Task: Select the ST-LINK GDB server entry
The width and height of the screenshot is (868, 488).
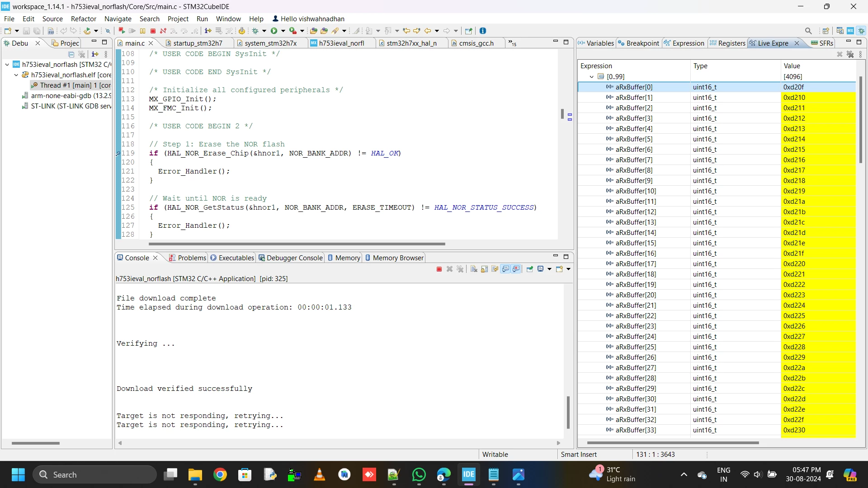Action: pyautogui.click(x=67, y=106)
